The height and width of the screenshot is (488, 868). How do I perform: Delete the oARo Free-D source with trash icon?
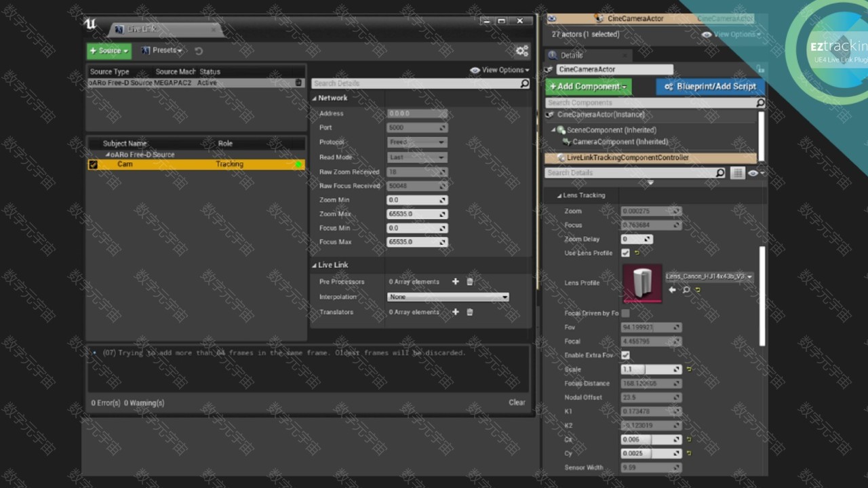pyautogui.click(x=298, y=83)
